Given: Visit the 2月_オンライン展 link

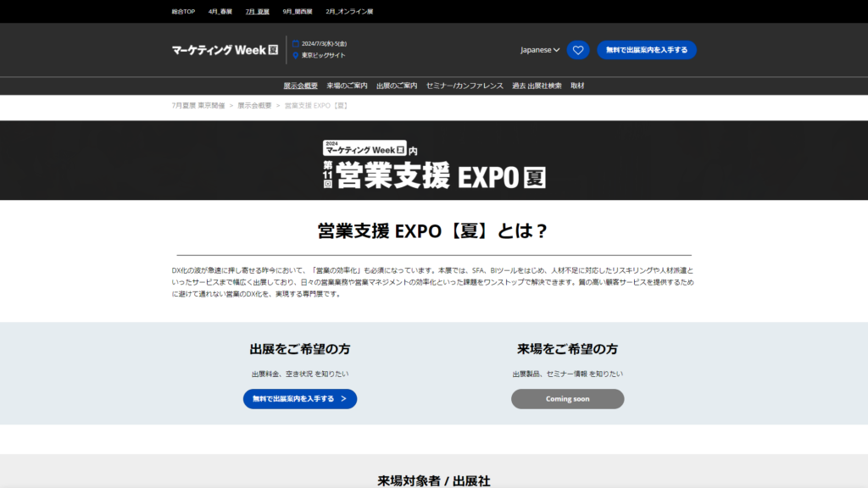Looking at the screenshot, I should pyautogui.click(x=349, y=12).
